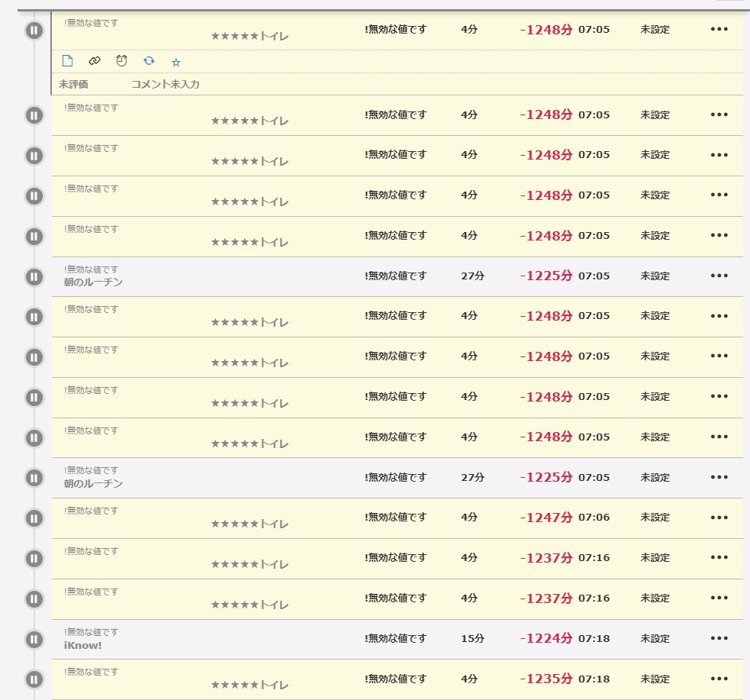This screenshot has width=750, height=700.
Task: Click the 07:06 start time
Action: (x=594, y=518)
